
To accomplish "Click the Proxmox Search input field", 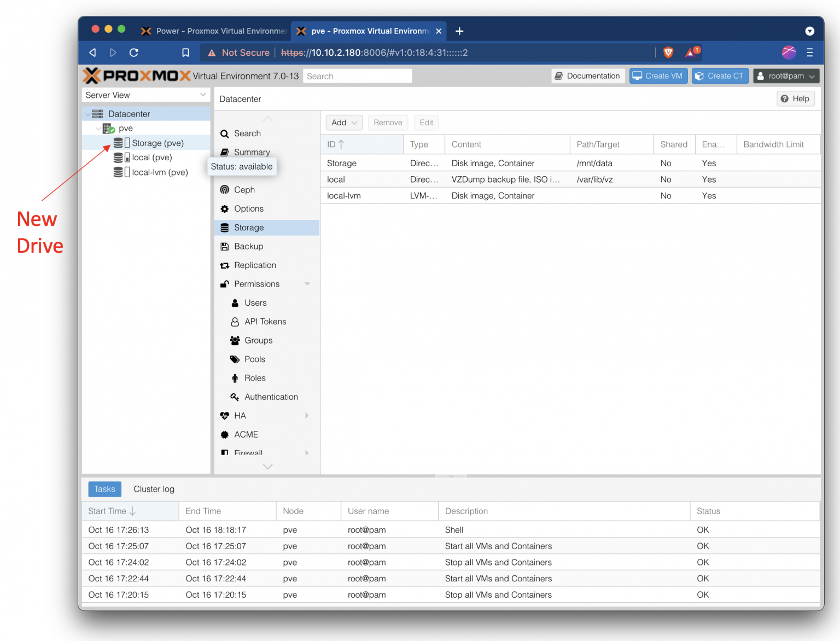I will (x=357, y=76).
